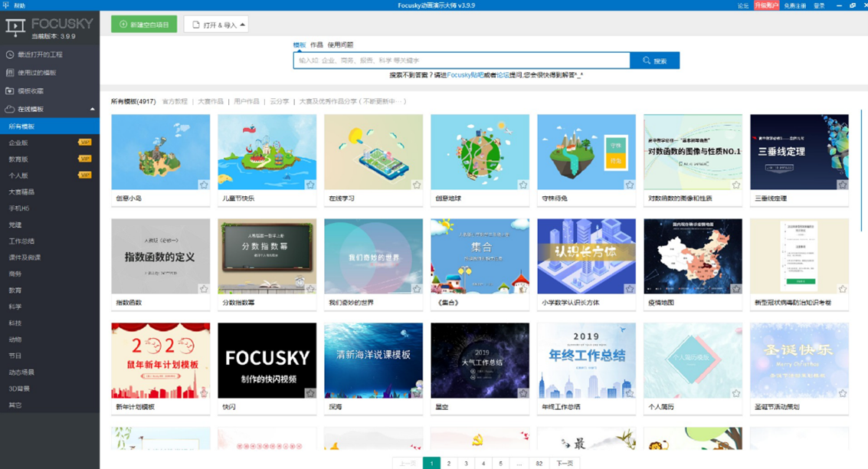This screenshot has width=868, height=469.
Task: Select the 使用过的模板 sidebar icon
Action: pos(9,71)
